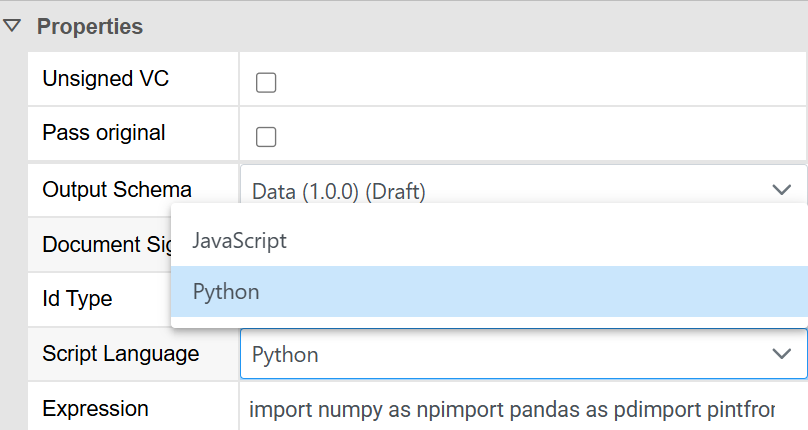Click the Unsigned VC label
Screen dimensions: 808x430
105,80
